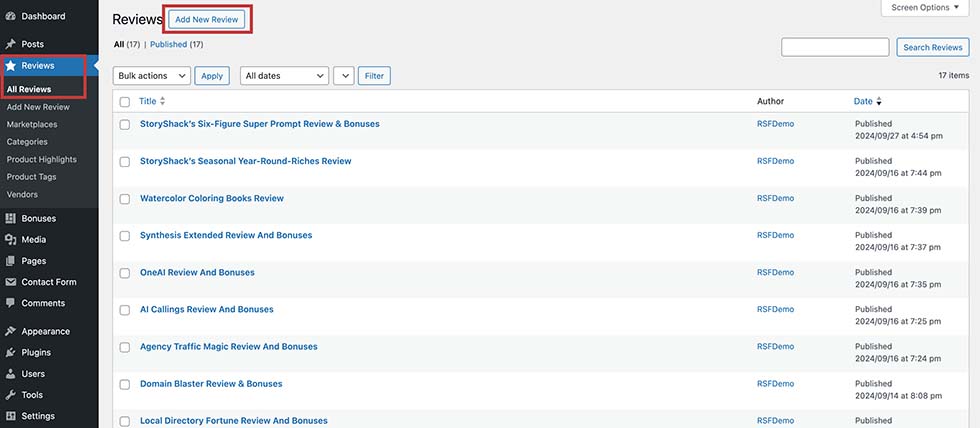Screen dimensions: 980x428
Task: Click the Appearance paintbrush icon
Action: point(10,332)
